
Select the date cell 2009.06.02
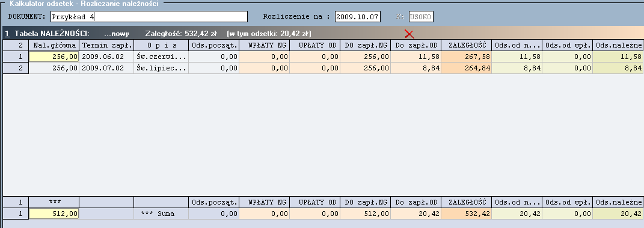(x=106, y=57)
